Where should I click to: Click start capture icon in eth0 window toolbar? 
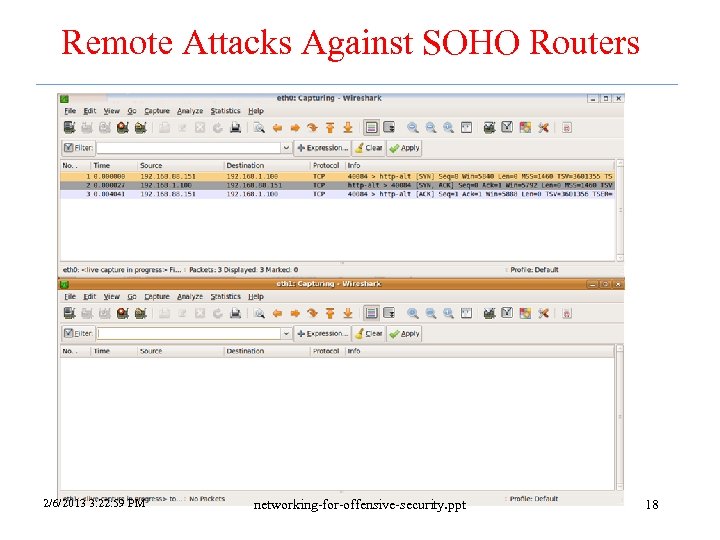pos(105,128)
